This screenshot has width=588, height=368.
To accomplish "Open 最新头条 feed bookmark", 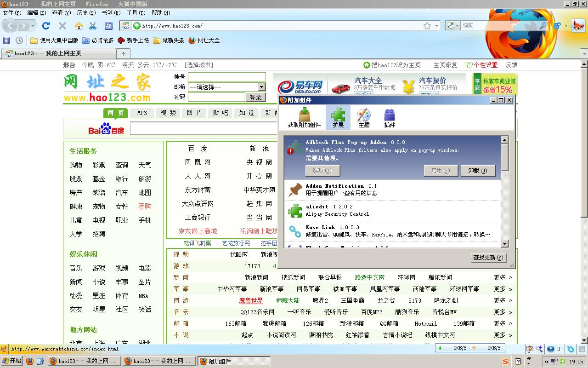I will point(169,40).
